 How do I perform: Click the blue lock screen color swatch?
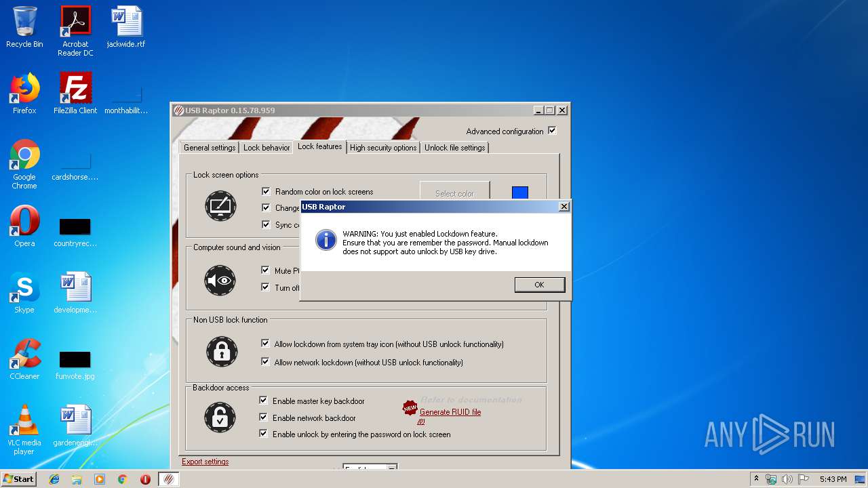pos(519,193)
